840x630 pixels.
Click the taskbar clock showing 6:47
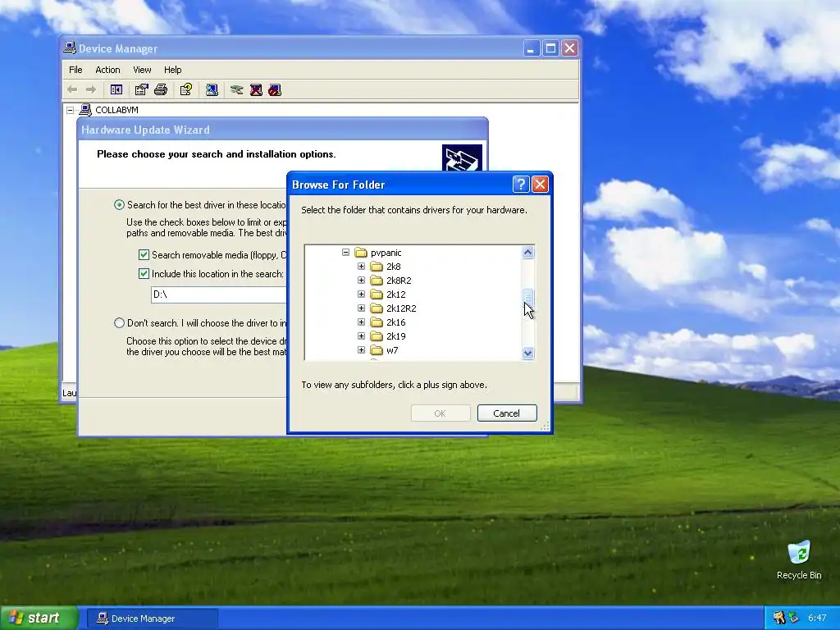817,619
